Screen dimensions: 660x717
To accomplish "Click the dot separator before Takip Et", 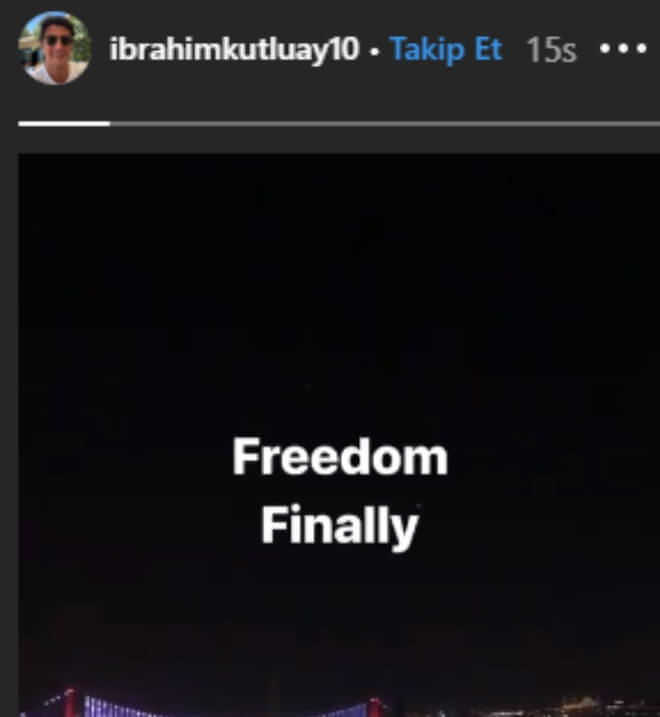I will (x=375, y=52).
